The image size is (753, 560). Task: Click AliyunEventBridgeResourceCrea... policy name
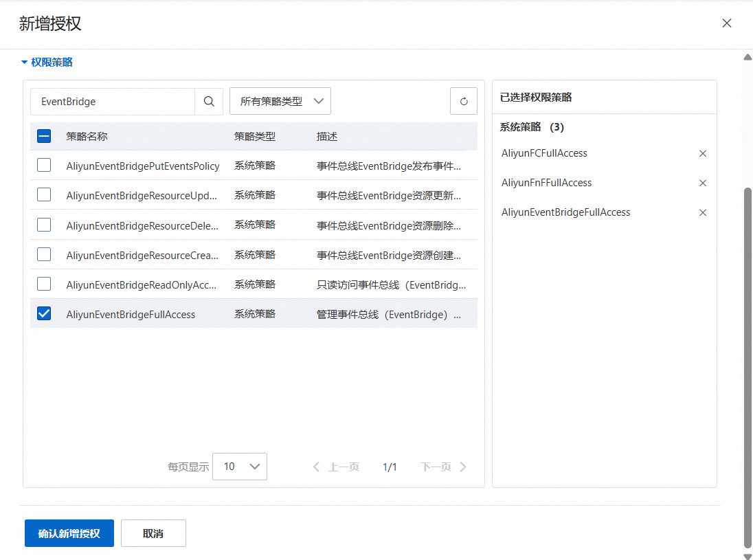point(142,255)
